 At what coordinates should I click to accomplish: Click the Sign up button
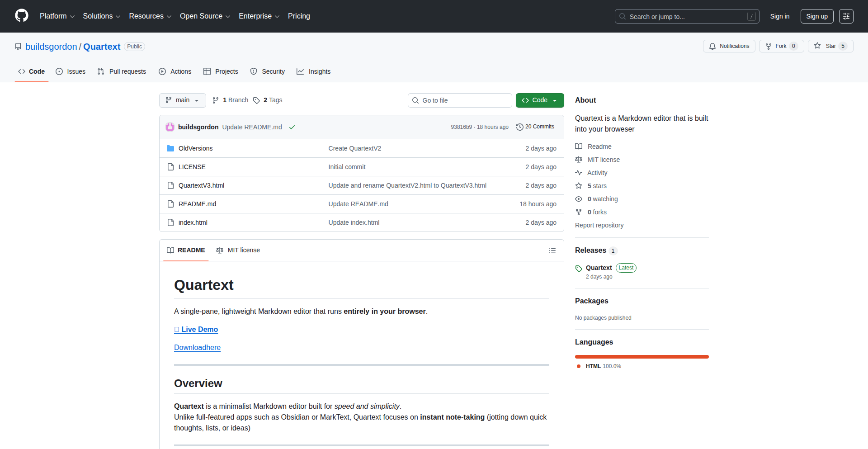pos(816,16)
